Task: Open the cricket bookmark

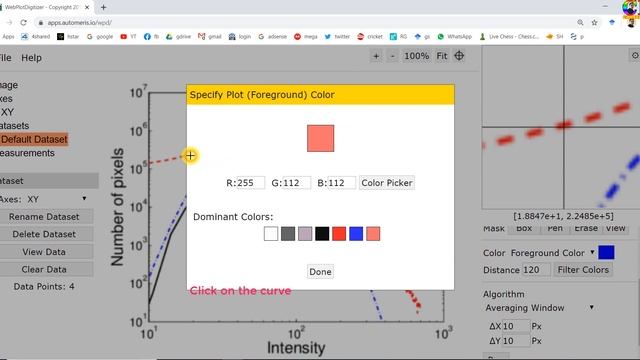Action: (370, 37)
